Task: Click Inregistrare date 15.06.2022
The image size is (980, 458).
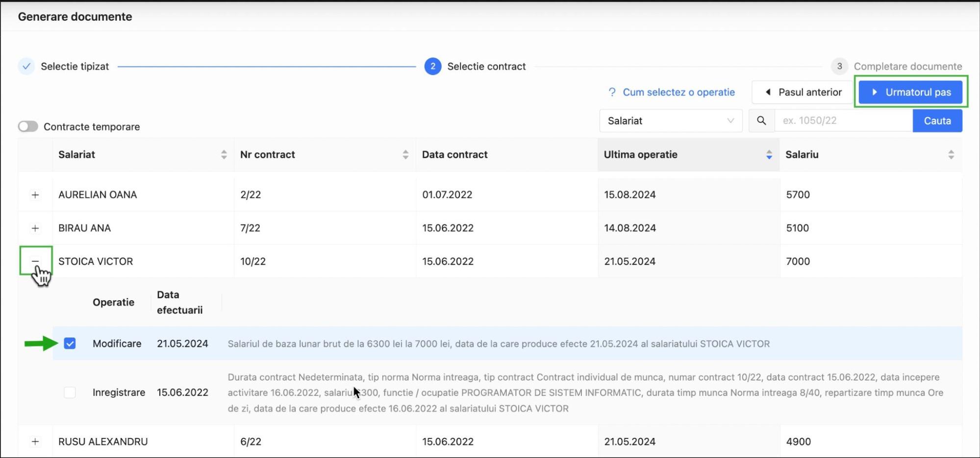Action: pos(182,392)
